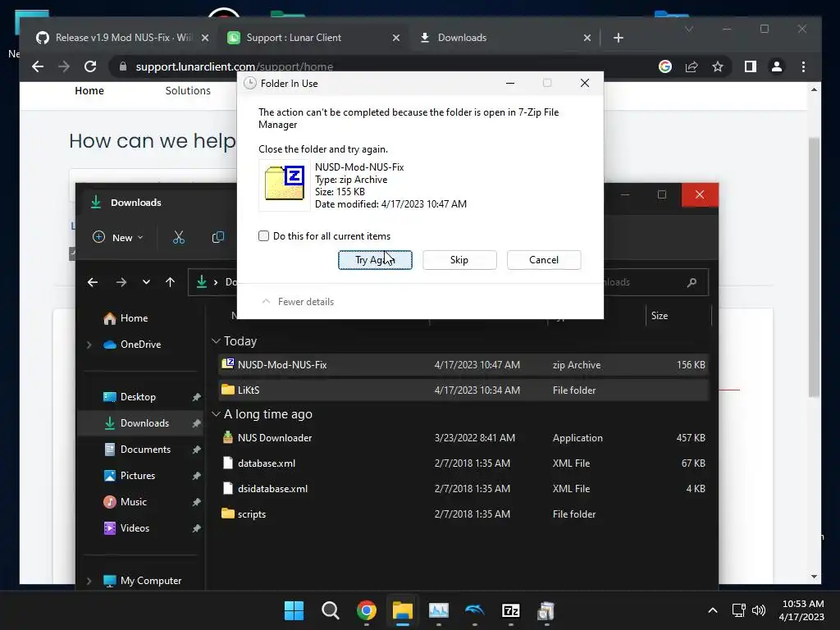
Task: Click Skip in Folder In Use dialog
Action: tap(459, 260)
